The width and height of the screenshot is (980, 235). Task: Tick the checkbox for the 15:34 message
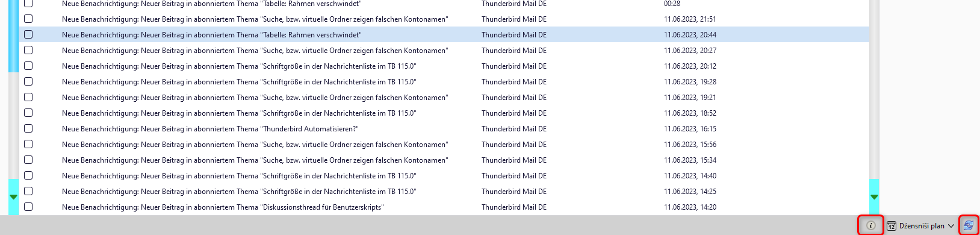click(x=28, y=160)
